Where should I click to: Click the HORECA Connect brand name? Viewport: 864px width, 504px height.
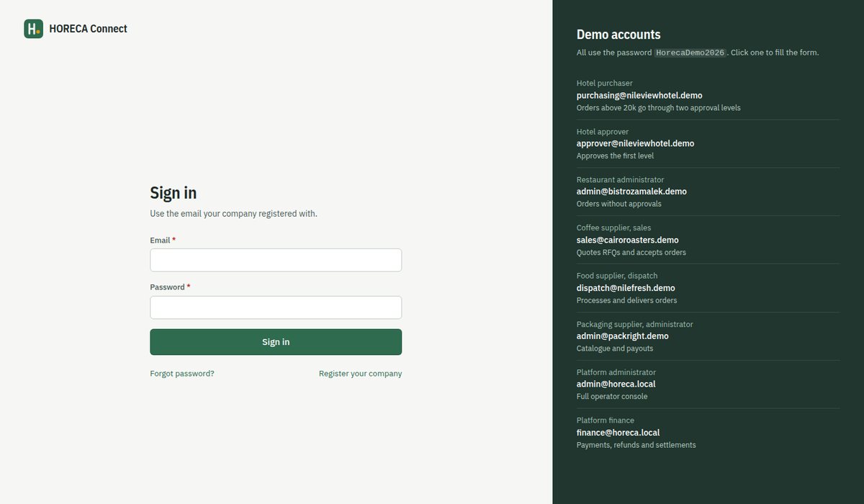(x=89, y=29)
